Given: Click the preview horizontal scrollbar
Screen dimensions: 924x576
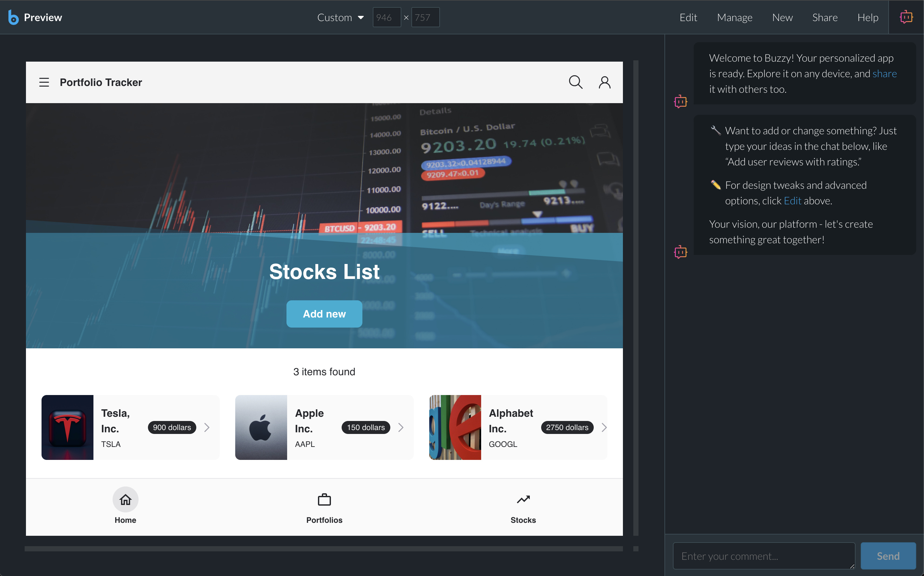Looking at the screenshot, I should coord(323,548).
